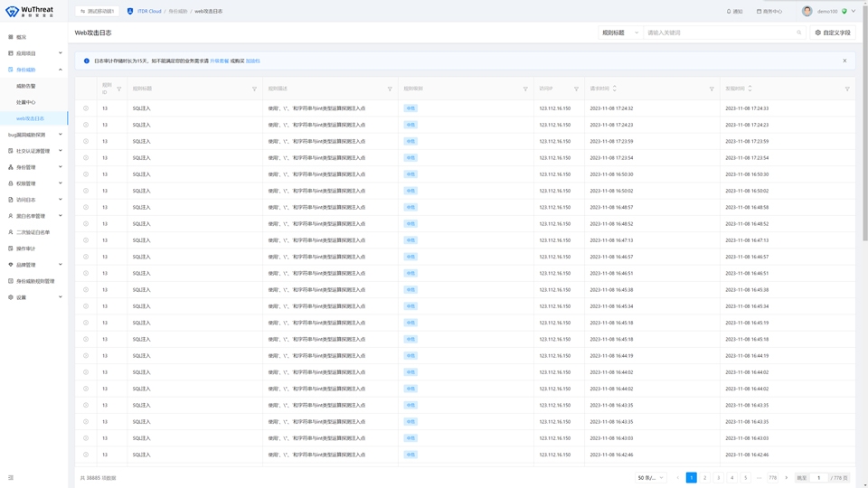The width and height of the screenshot is (868, 488).
Task: Jump to last page 778
Action: pyautogui.click(x=773, y=477)
